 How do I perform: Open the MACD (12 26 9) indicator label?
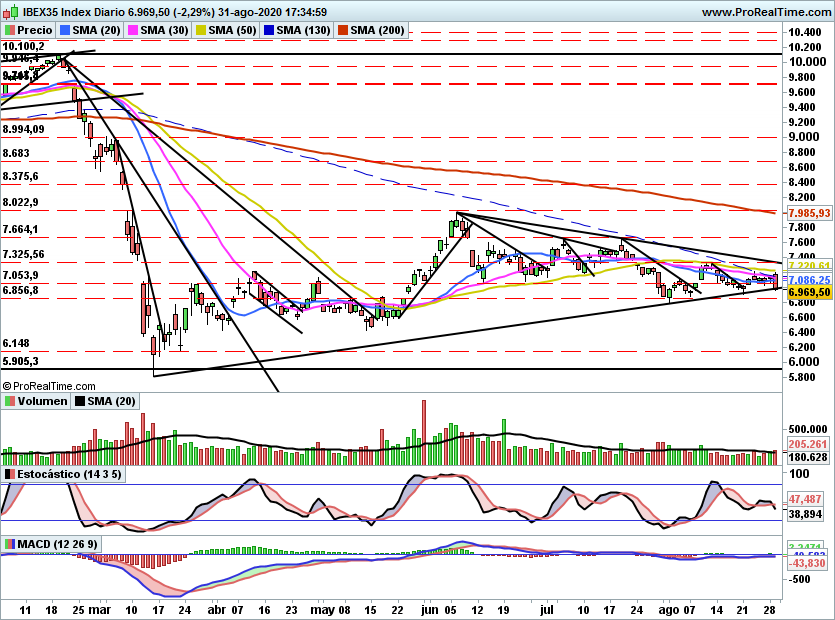tap(51, 544)
